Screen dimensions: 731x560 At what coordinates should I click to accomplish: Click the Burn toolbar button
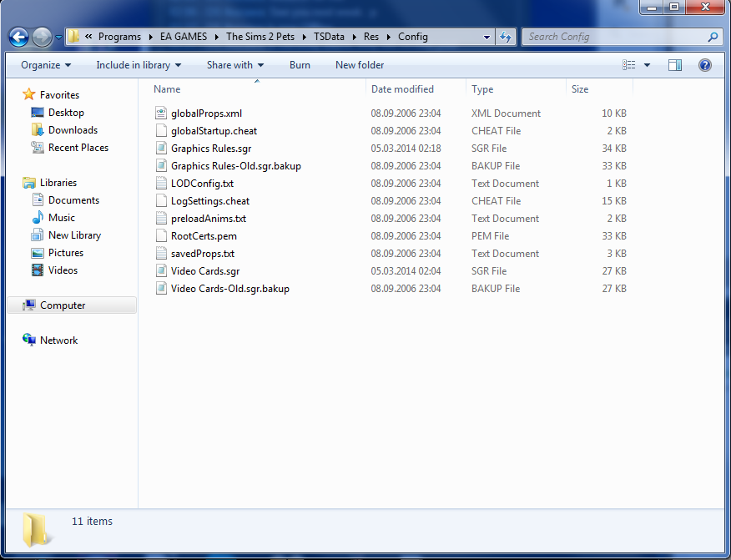click(300, 65)
